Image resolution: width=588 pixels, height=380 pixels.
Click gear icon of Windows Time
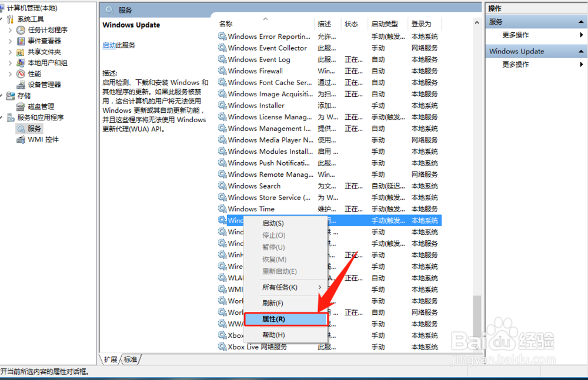[x=222, y=209]
